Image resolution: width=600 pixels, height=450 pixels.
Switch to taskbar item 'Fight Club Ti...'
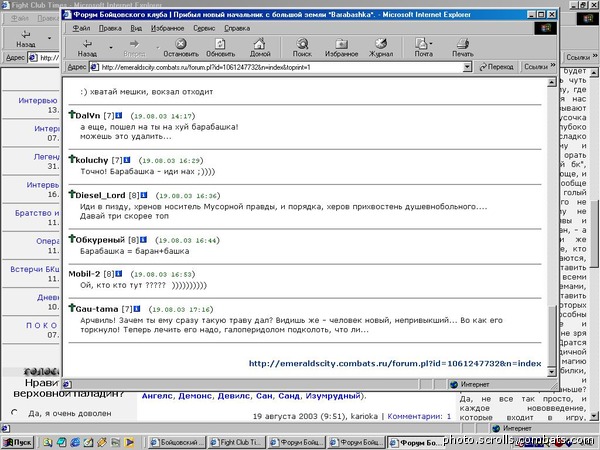tap(237, 443)
